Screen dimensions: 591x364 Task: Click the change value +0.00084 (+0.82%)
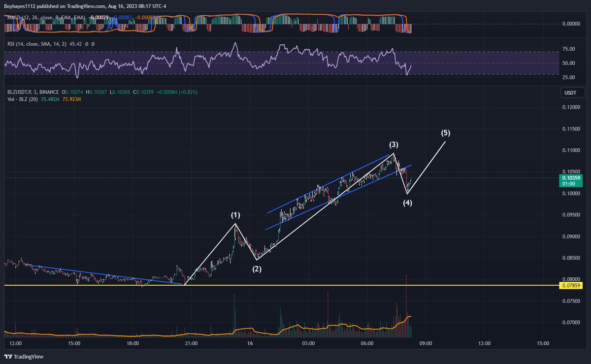pos(178,93)
